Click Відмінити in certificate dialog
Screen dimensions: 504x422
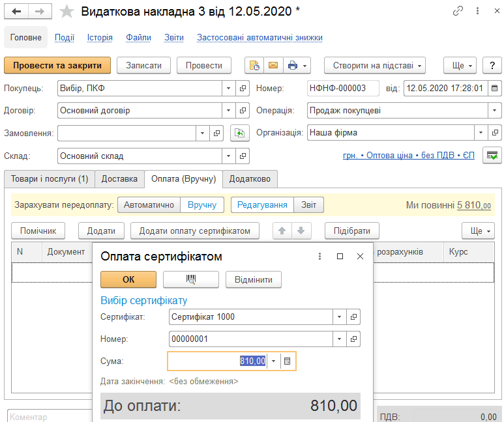[254, 279]
